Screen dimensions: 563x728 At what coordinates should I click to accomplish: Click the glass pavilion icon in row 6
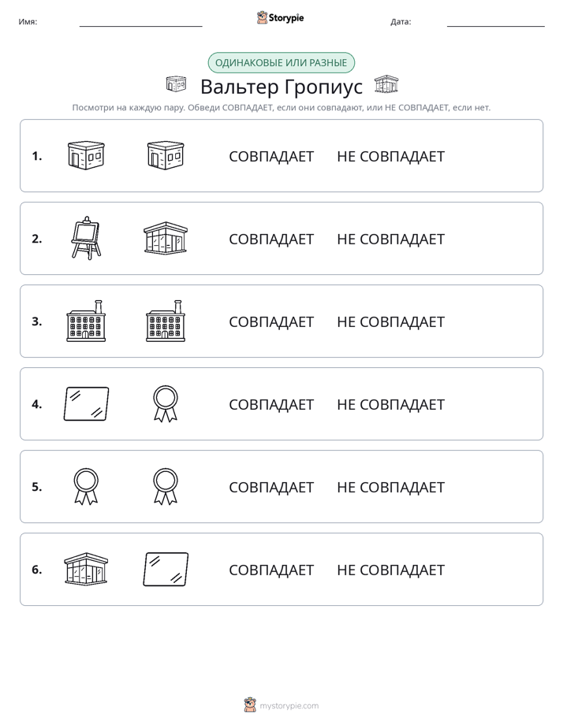86,569
